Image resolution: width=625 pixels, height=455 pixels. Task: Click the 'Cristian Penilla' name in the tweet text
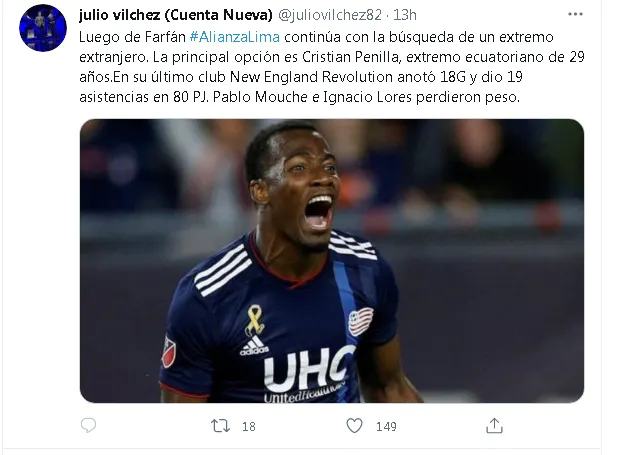[x=350, y=57]
